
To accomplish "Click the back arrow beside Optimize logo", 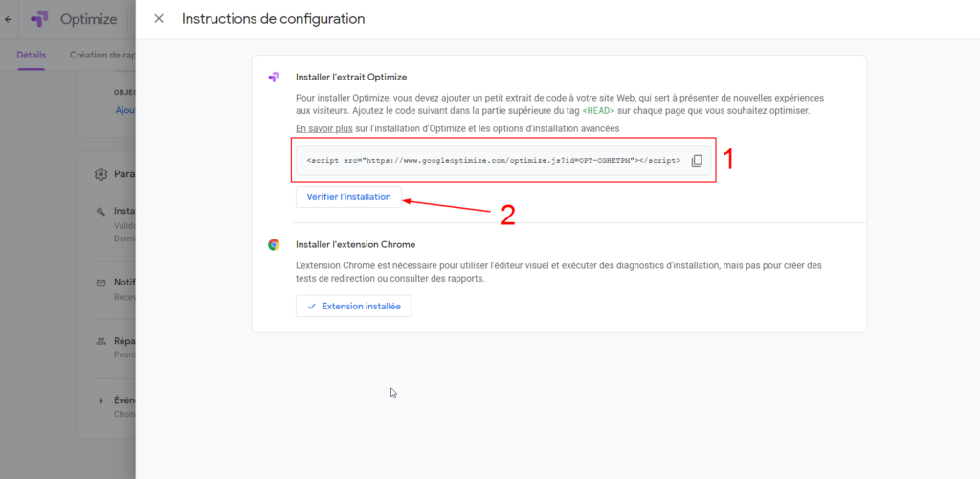I will tap(9, 19).
